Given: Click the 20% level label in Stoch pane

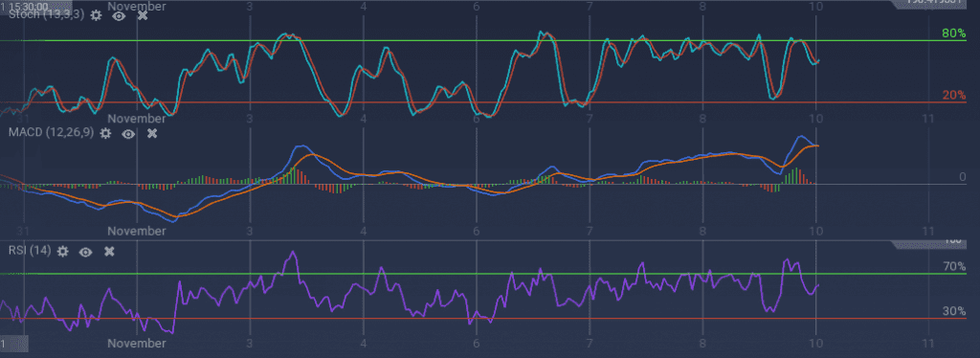Looking at the screenshot, I should [x=954, y=95].
